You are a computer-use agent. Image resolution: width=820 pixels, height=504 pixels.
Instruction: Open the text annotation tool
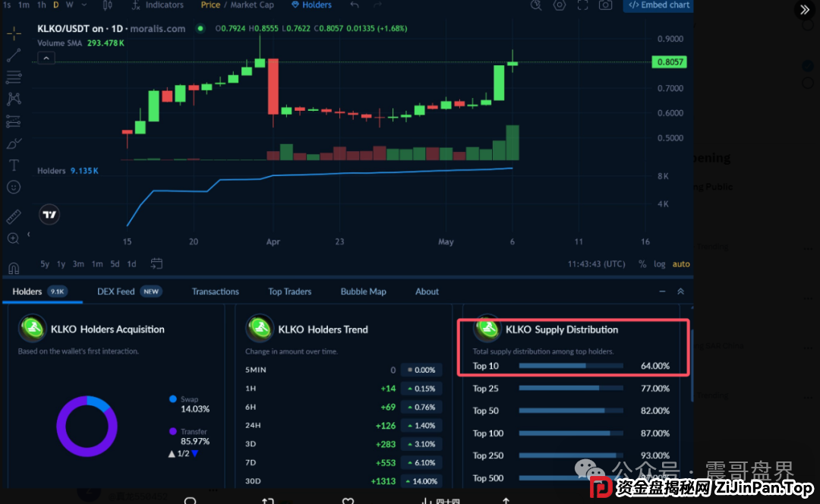click(x=14, y=165)
